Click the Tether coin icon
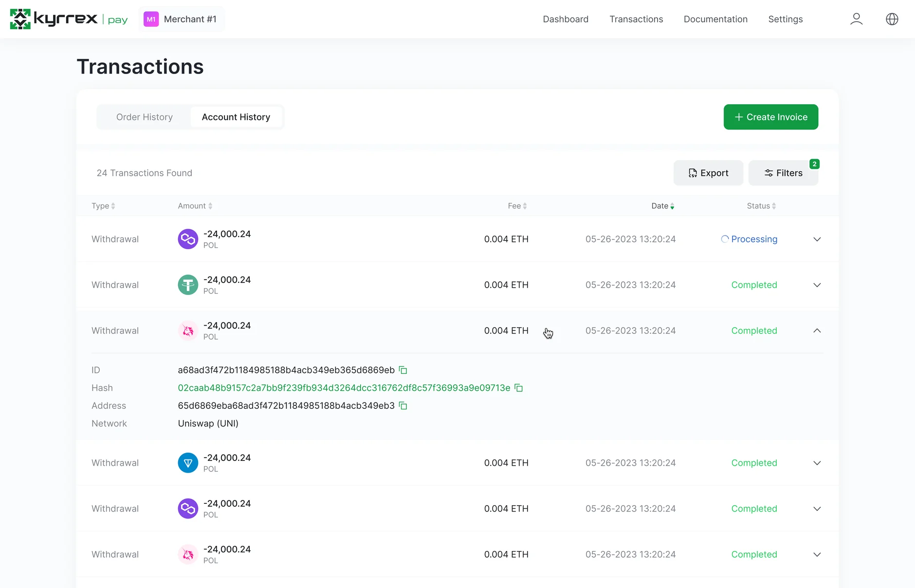This screenshot has height=588, width=915. (x=188, y=285)
